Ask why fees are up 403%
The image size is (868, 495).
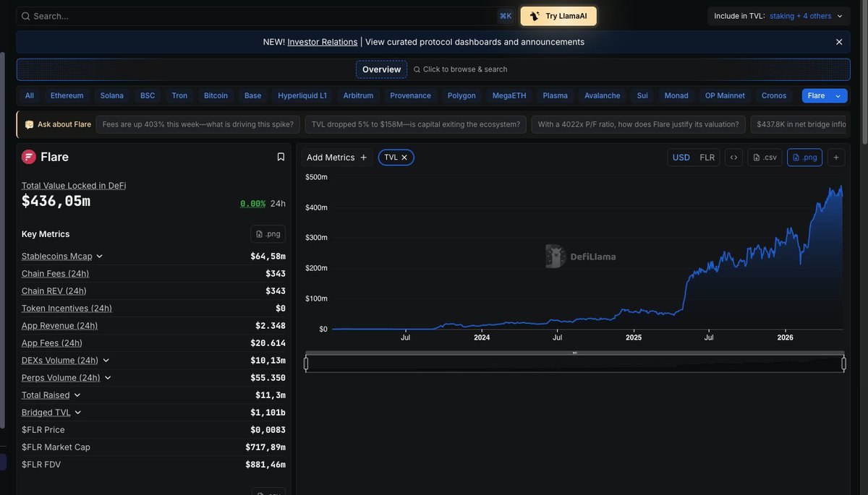[198, 124]
